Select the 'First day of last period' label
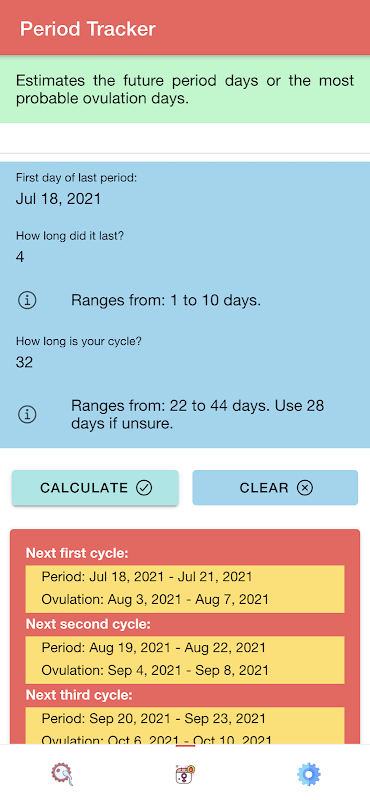370x800 pixels. tap(77, 178)
